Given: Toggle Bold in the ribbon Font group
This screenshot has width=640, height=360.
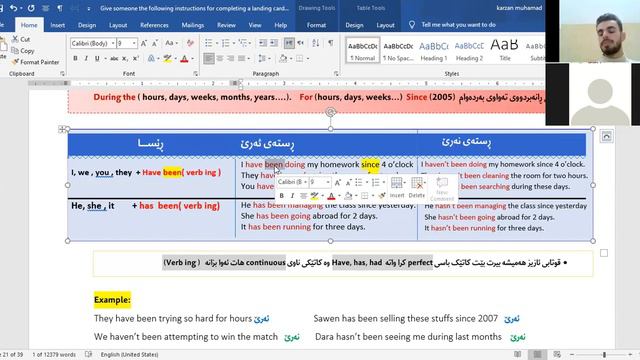Looking at the screenshot, I should tap(75, 59).
